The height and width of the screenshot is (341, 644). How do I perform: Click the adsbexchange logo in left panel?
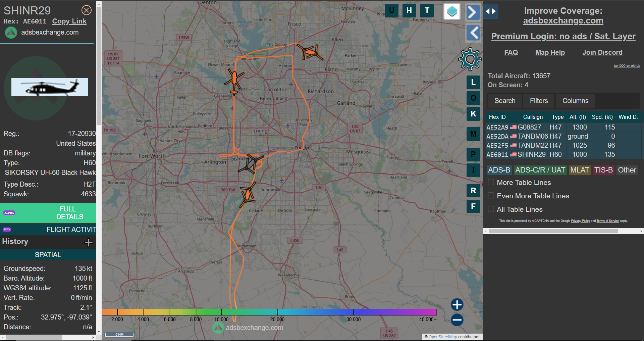(11, 33)
